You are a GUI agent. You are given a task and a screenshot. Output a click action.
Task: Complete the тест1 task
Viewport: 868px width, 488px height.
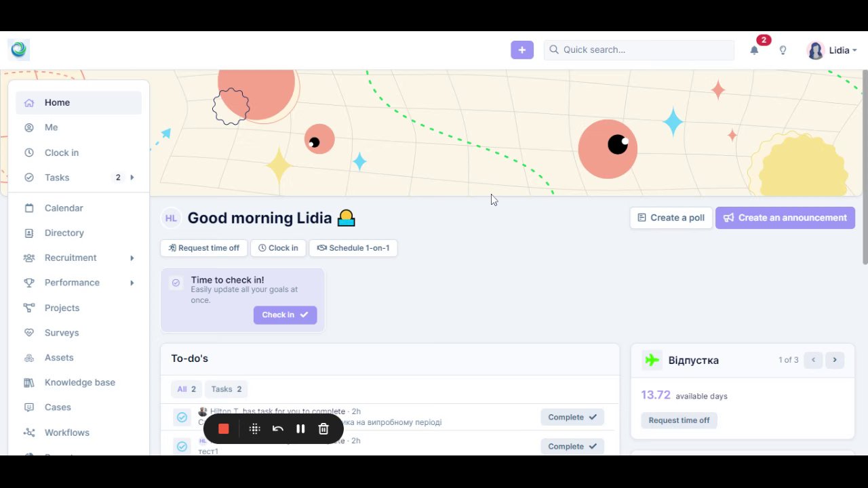tap(572, 446)
